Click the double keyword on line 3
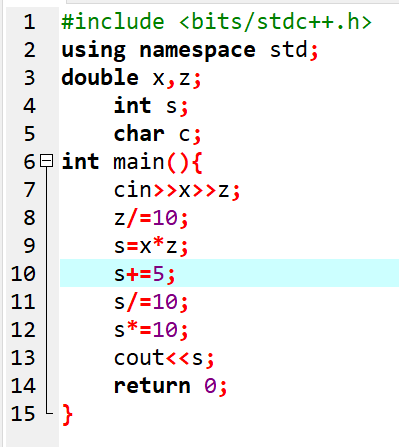The image size is (399, 447). click(100, 77)
